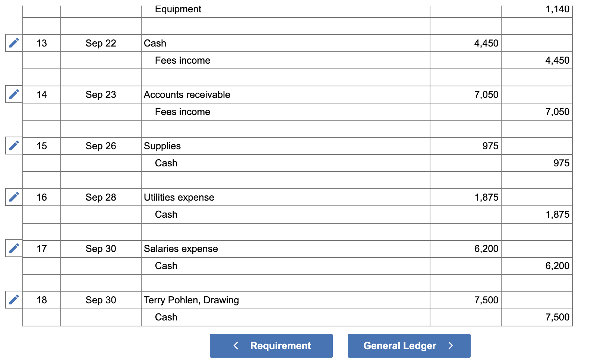Click the edit pencil for entry 13
Viewport: 594px width, 364px height.
click(13, 43)
